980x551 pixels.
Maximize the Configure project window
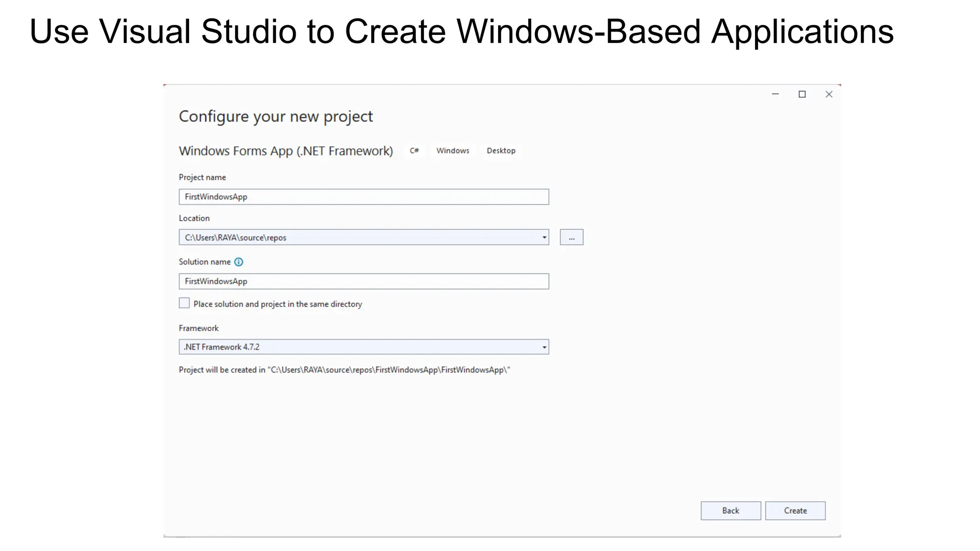(x=802, y=94)
